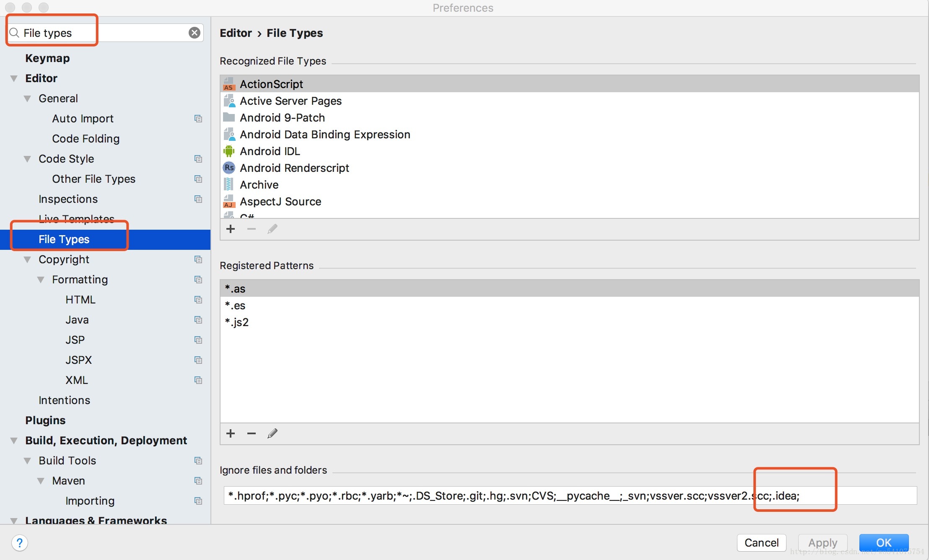Edit the selected registered pattern
Image resolution: width=929 pixels, height=560 pixels.
pyautogui.click(x=272, y=433)
